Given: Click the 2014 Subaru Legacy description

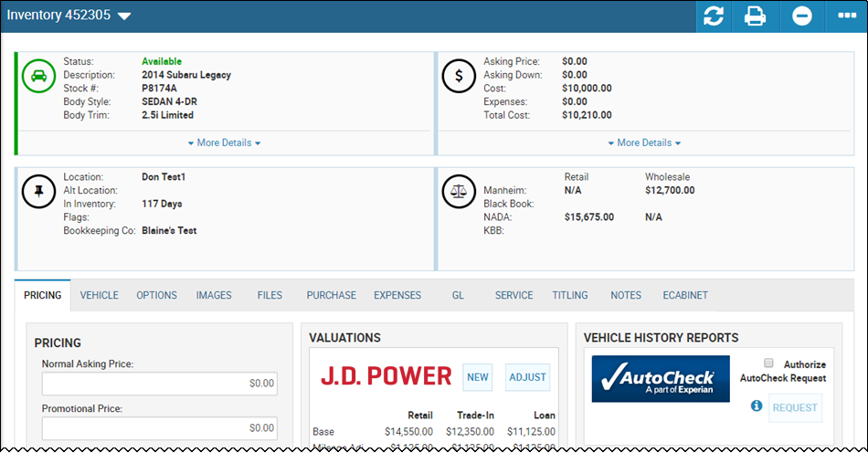Looking at the screenshot, I should coord(186,75).
